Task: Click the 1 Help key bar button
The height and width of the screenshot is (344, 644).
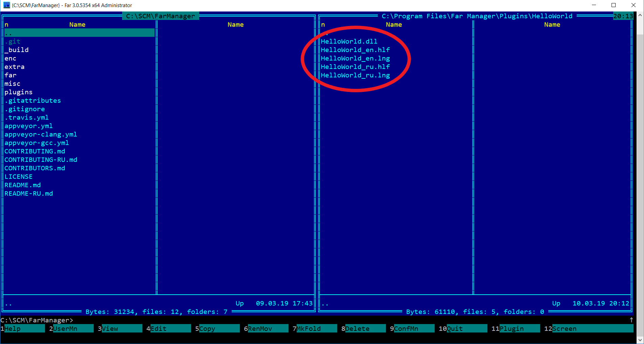Action: click(x=23, y=328)
